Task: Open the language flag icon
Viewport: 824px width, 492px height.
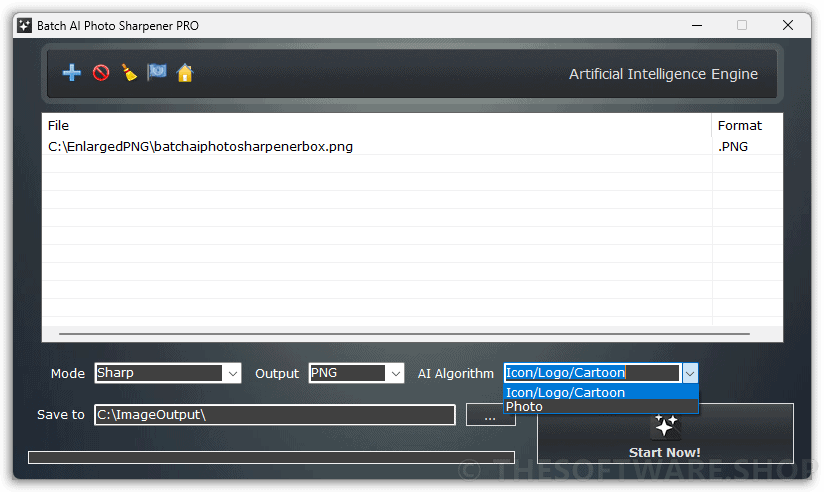Action: (157, 72)
